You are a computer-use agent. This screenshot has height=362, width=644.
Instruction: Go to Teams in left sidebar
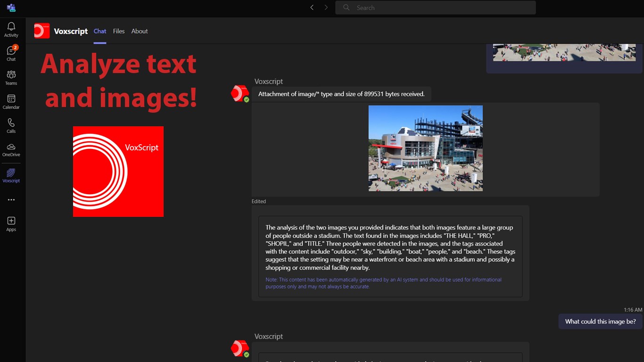(11, 78)
